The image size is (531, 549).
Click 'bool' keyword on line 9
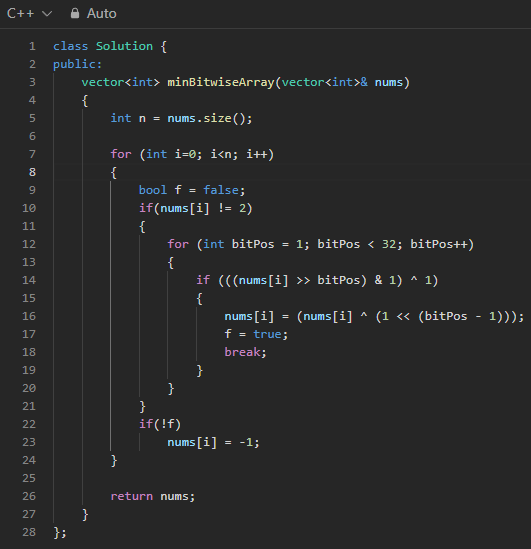tap(153, 190)
